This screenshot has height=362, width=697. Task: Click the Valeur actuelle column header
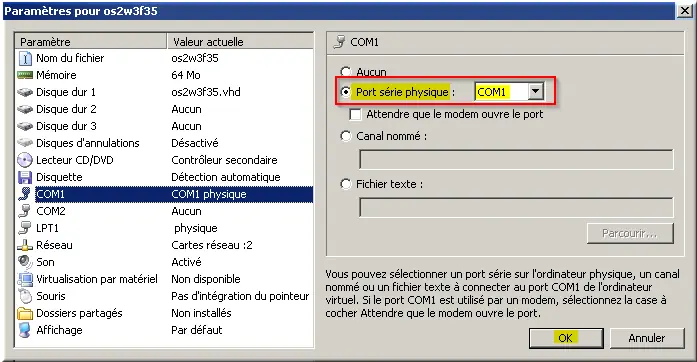pyautogui.click(x=240, y=42)
